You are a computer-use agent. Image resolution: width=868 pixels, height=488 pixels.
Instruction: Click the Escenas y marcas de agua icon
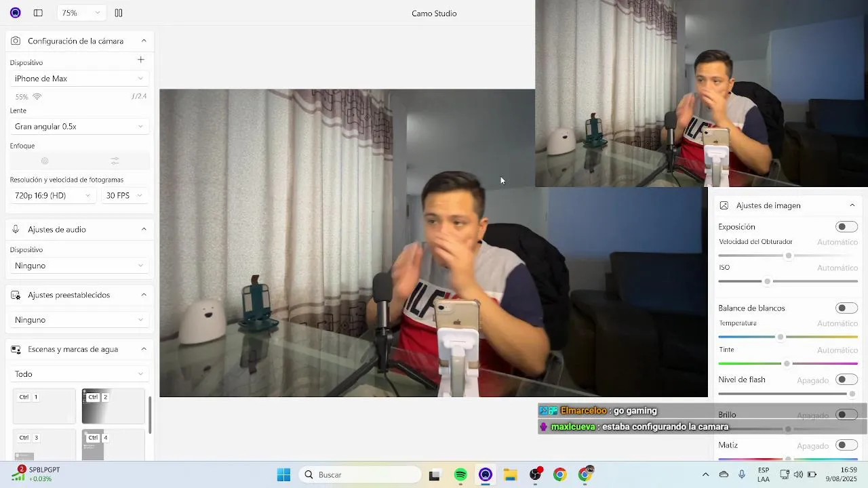16,350
